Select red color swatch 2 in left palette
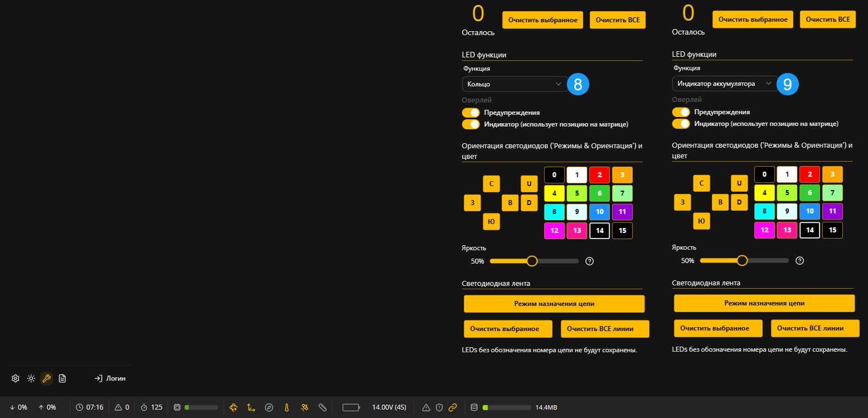 click(x=600, y=175)
